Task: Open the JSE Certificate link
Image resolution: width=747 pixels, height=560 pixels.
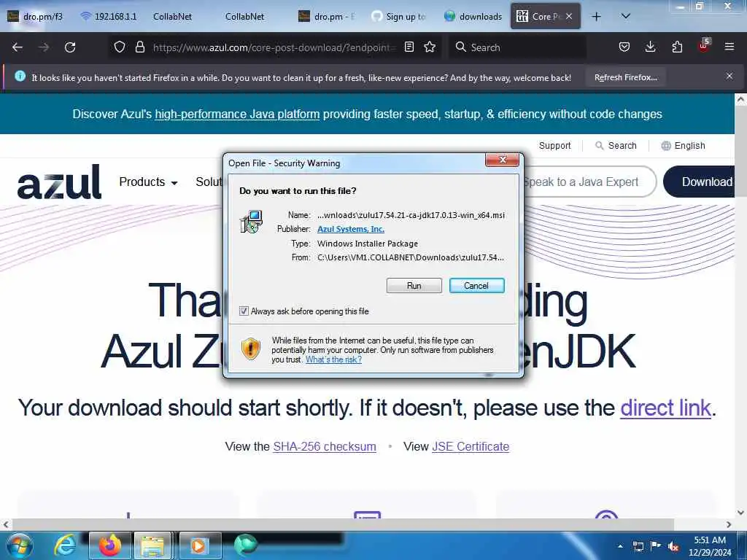Action: pyautogui.click(x=471, y=447)
